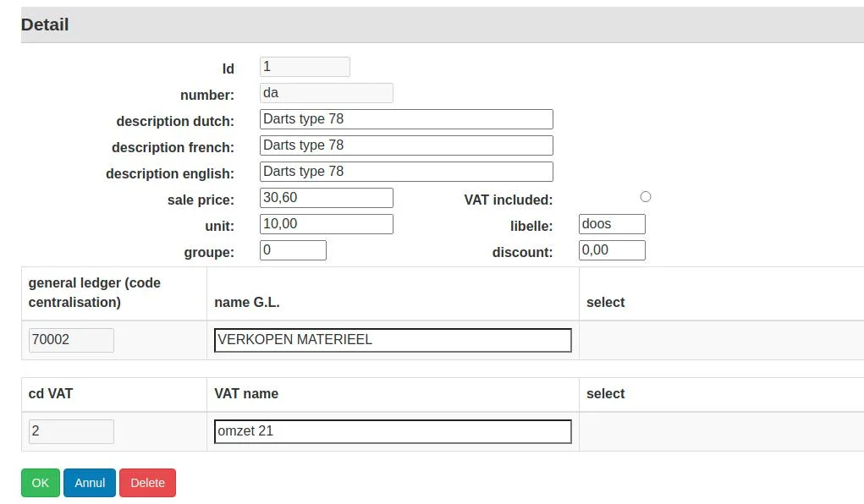Click the Id field
Viewport: 864px width, 504px height.
click(305, 67)
